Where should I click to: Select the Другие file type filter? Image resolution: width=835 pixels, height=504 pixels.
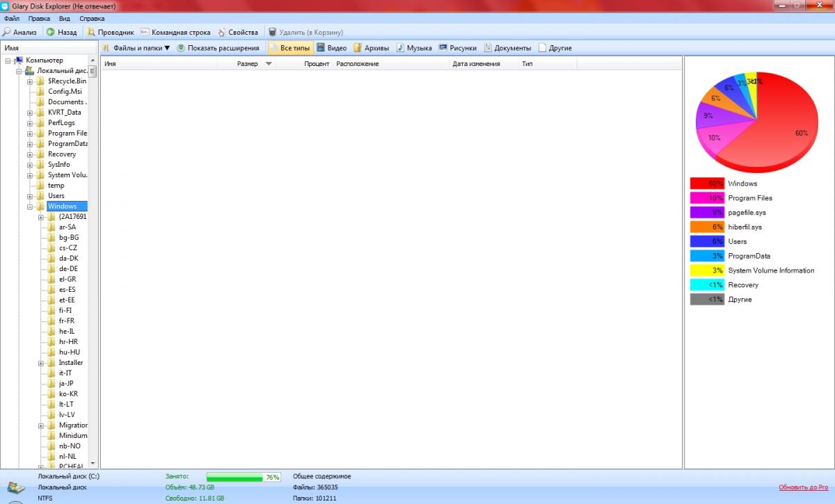tap(555, 48)
